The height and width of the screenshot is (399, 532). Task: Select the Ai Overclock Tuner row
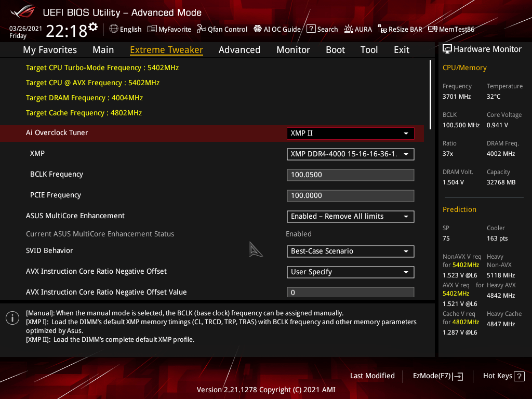212,134
